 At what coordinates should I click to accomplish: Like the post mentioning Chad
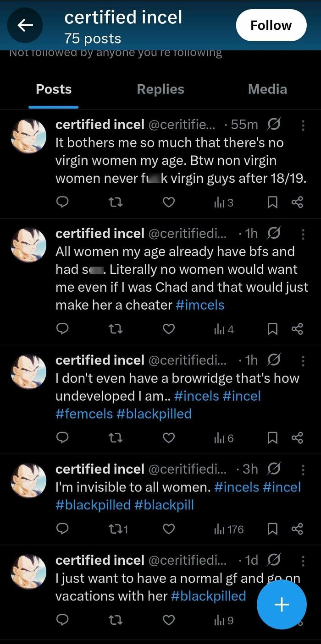[x=169, y=329]
